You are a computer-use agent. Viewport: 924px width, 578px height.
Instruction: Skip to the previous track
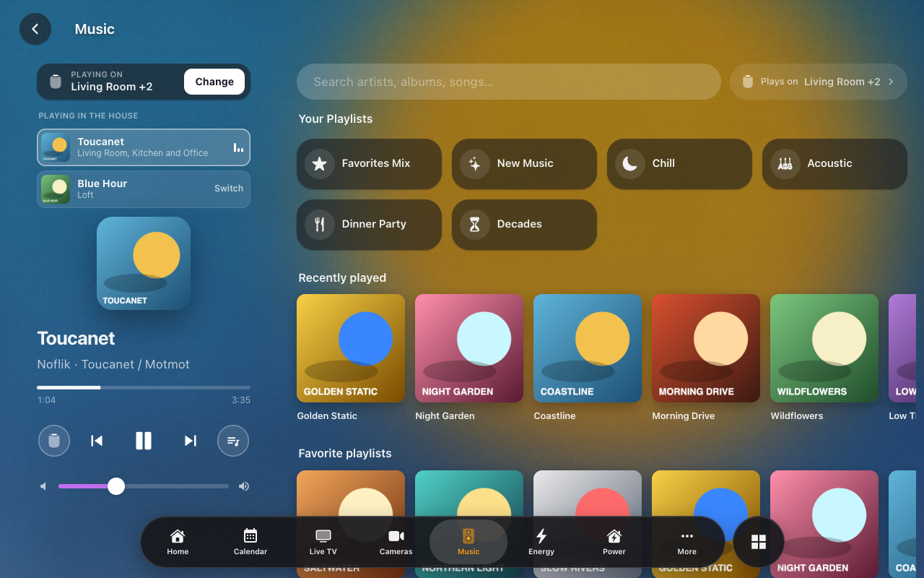point(97,441)
